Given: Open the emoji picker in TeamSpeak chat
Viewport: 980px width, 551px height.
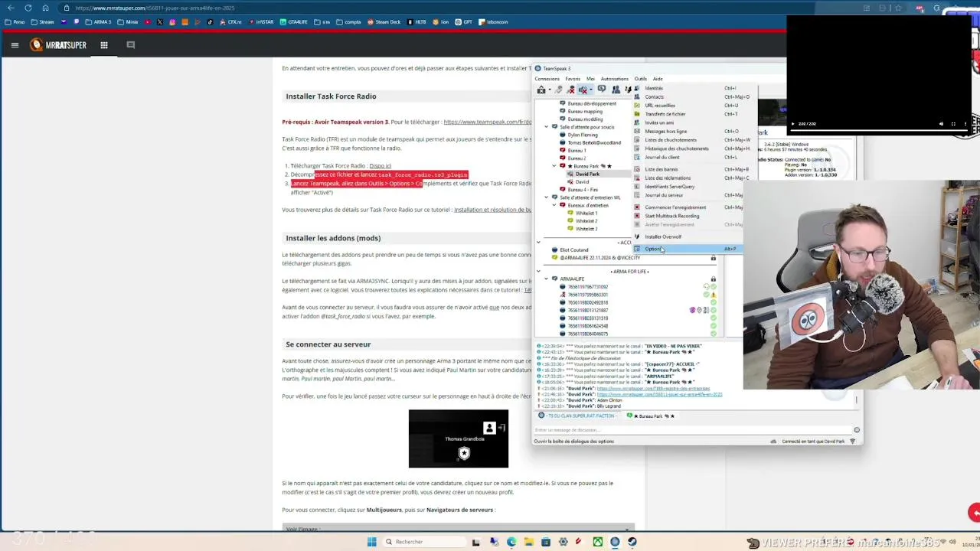Looking at the screenshot, I should tap(857, 430).
